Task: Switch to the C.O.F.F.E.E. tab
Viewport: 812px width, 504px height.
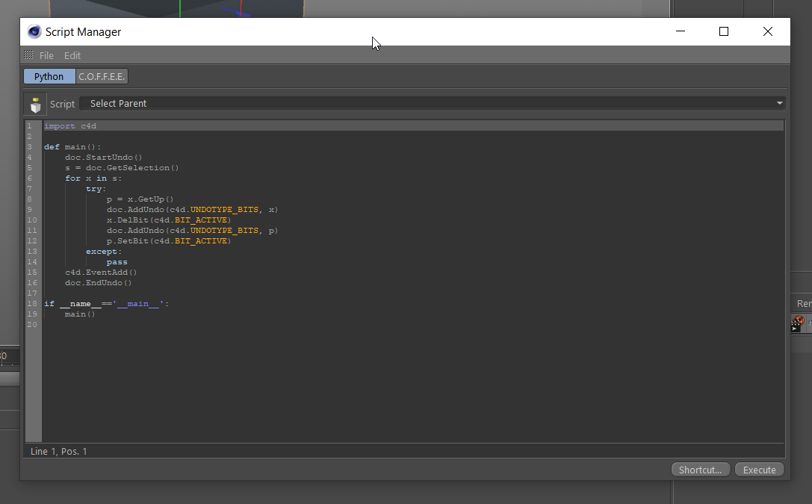Action: click(x=101, y=75)
